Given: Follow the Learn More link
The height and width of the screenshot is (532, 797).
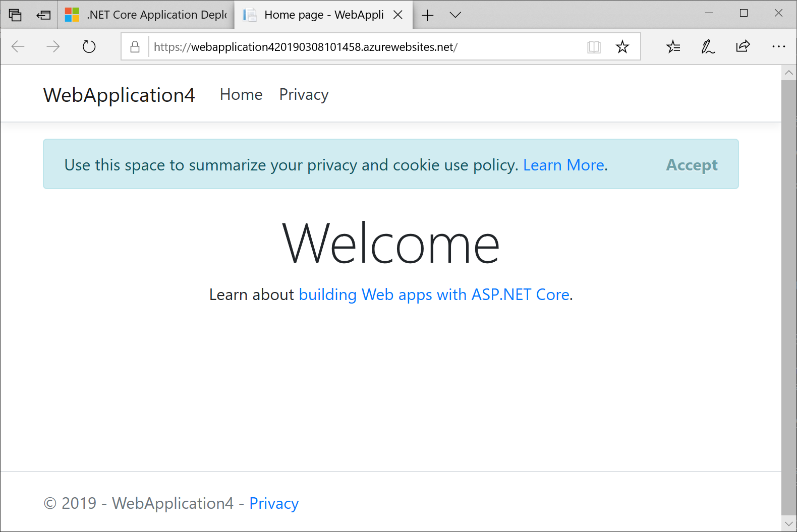Looking at the screenshot, I should (563, 165).
